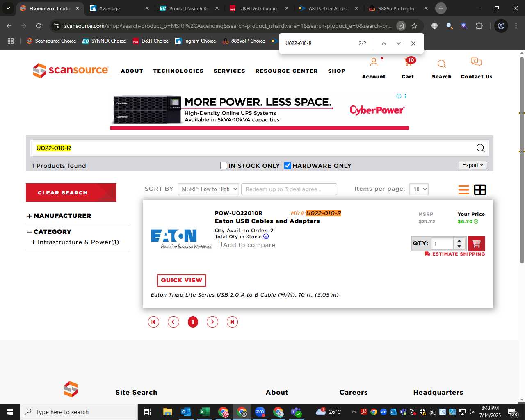This screenshot has width=525, height=420.
Task: Open Contact Us chat icon
Action: [476, 62]
